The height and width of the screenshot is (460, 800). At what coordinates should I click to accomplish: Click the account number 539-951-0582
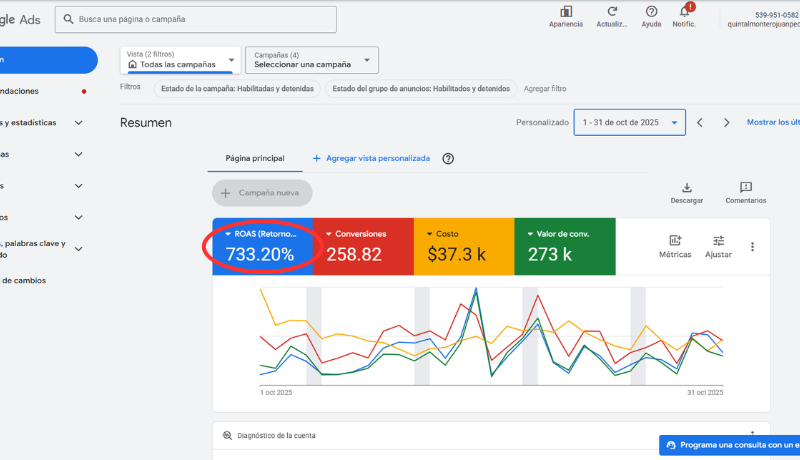777,15
